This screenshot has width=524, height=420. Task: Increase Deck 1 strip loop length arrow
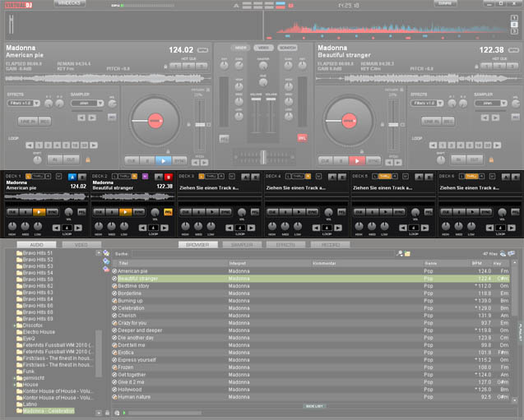pos(78,228)
